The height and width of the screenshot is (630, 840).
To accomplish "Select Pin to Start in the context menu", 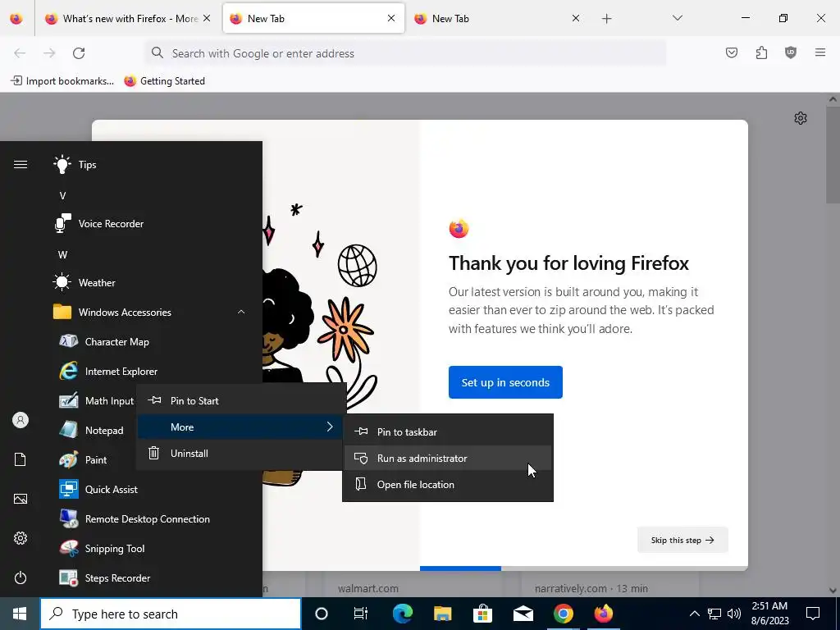I will tap(240, 400).
